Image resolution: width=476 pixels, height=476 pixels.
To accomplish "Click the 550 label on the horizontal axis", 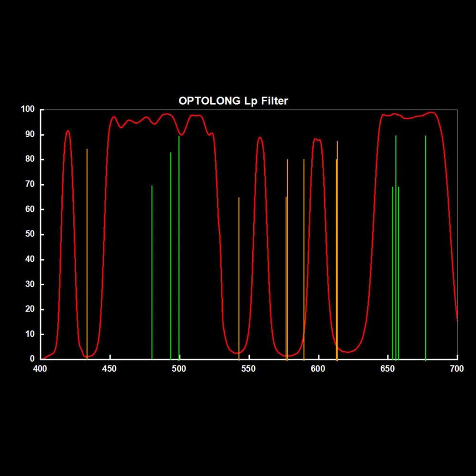I will click(248, 369).
